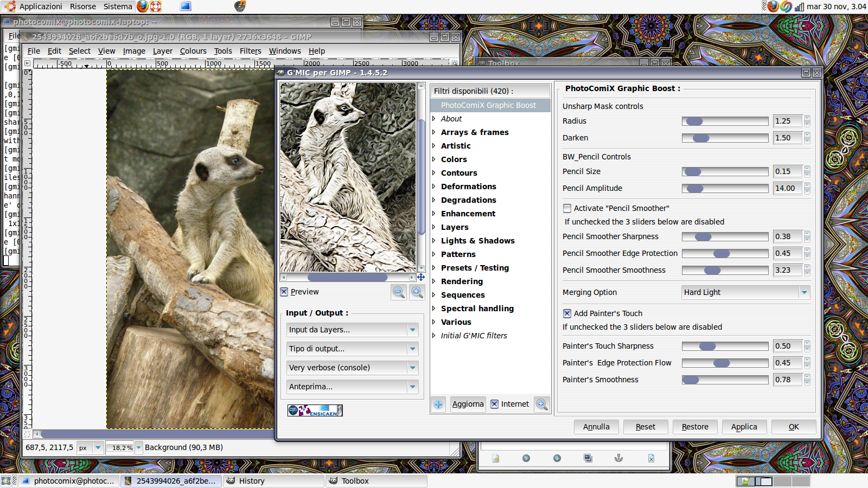Click the Reset button

pos(646,427)
